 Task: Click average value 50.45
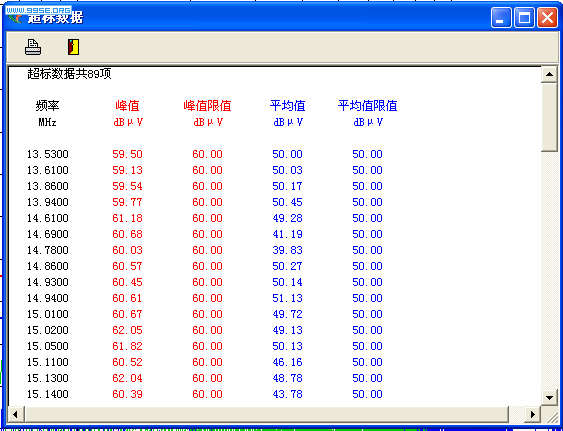pyautogui.click(x=287, y=202)
